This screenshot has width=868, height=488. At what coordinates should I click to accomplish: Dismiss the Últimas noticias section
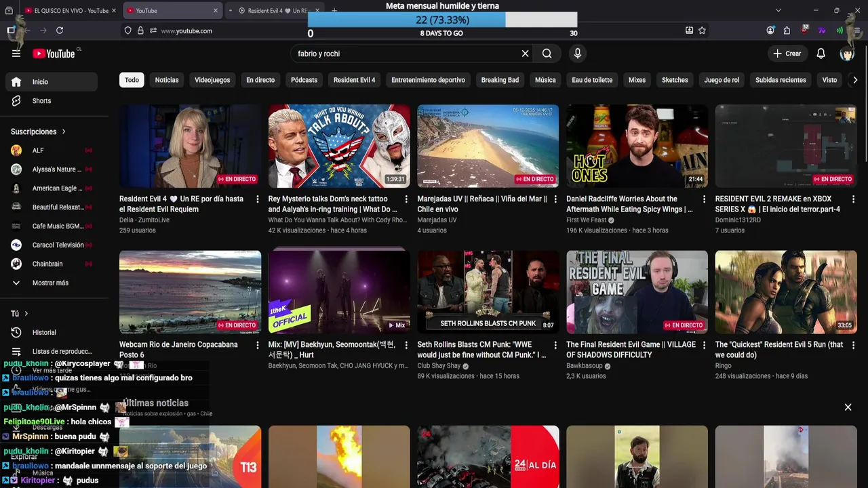click(848, 407)
